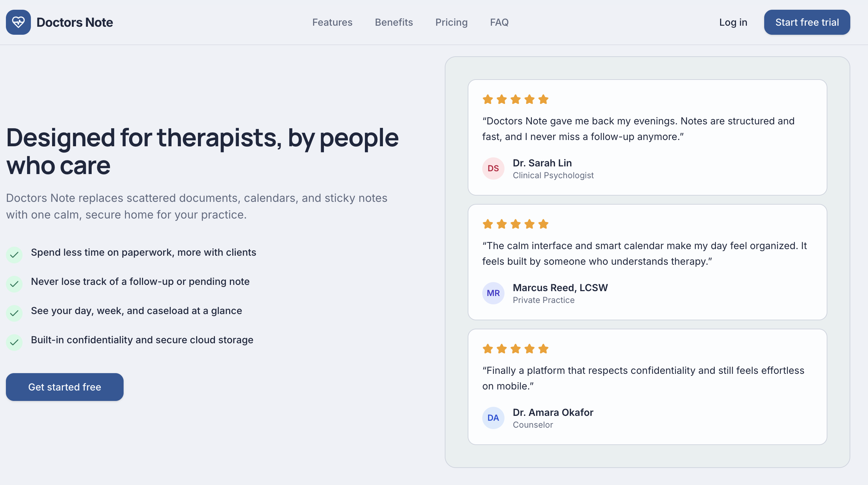The height and width of the screenshot is (485, 868).
Task: Click the DA avatar for Dr. Amara Okafor
Action: [x=493, y=418]
